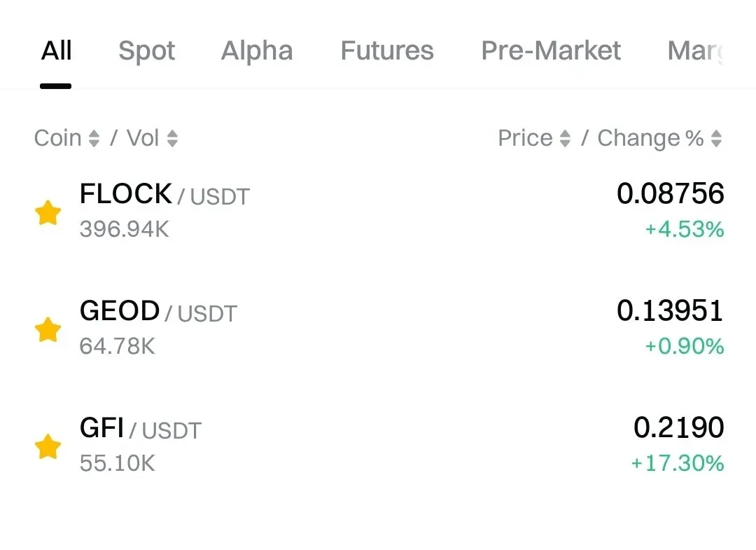Switch to the Spot tab
The height and width of the screenshot is (550, 756).
click(x=146, y=51)
